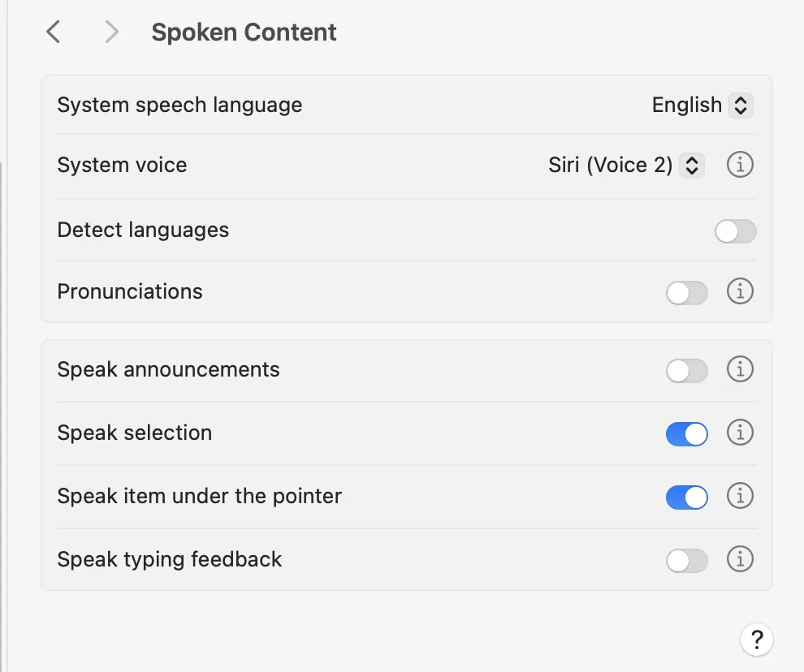Viewport: 804px width, 672px height.
Task: Click the help question mark button
Action: (x=757, y=640)
